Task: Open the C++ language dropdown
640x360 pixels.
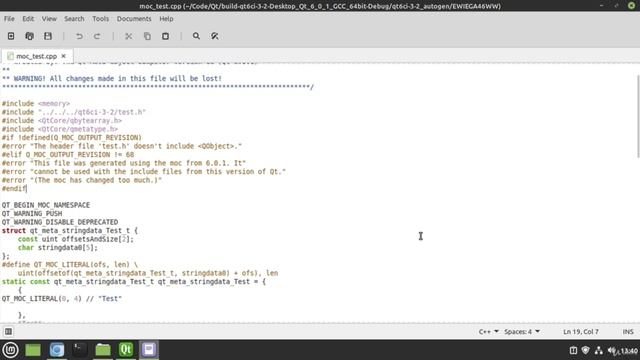Action: (x=489, y=331)
